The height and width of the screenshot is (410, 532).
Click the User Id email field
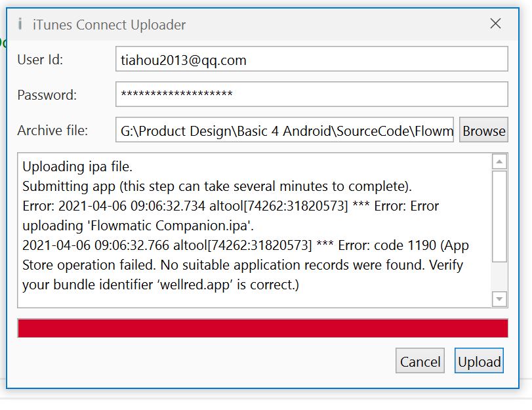[x=312, y=59]
